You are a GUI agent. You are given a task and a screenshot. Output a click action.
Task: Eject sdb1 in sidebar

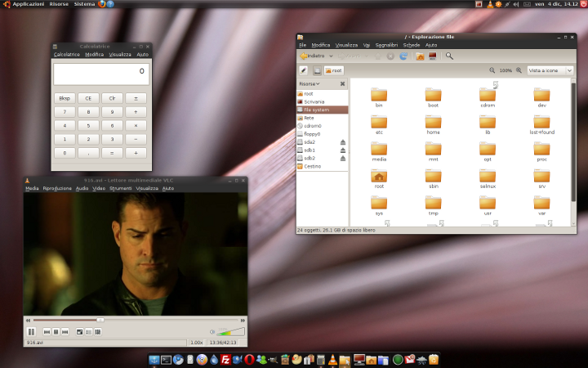tap(343, 150)
